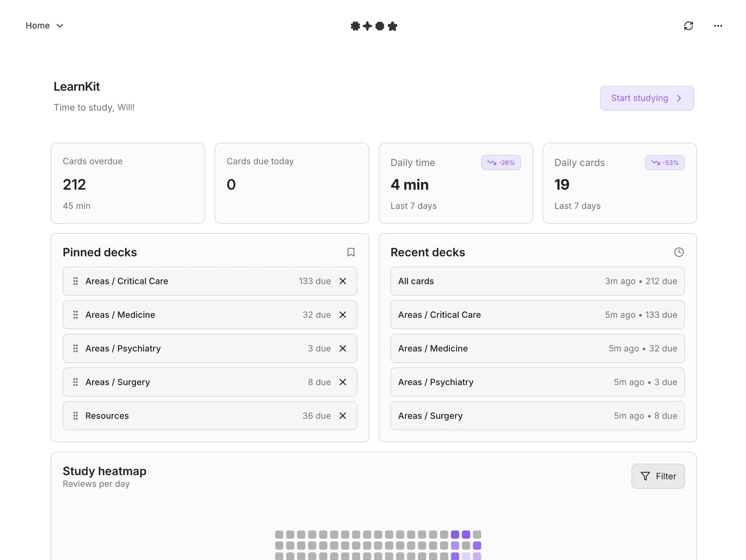Image resolution: width=746 pixels, height=560 pixels.
Task: Unpin Areas / Surgery deck
Action: [x=343, y=382]
